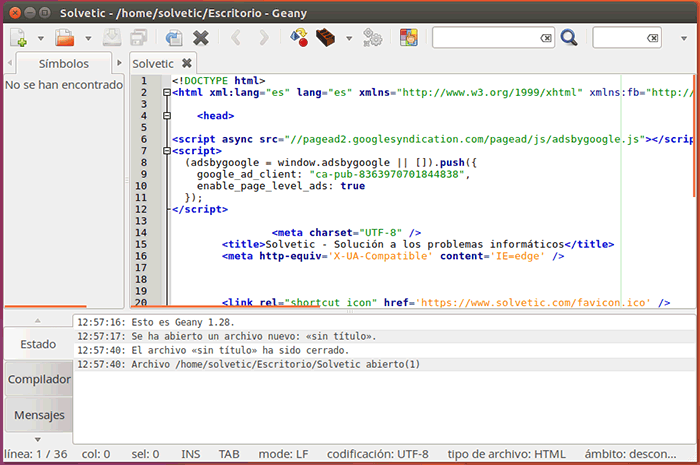The image size is (700, 465).
Task: Expand the New file dropdown arrow
Action: coord(40,39)
